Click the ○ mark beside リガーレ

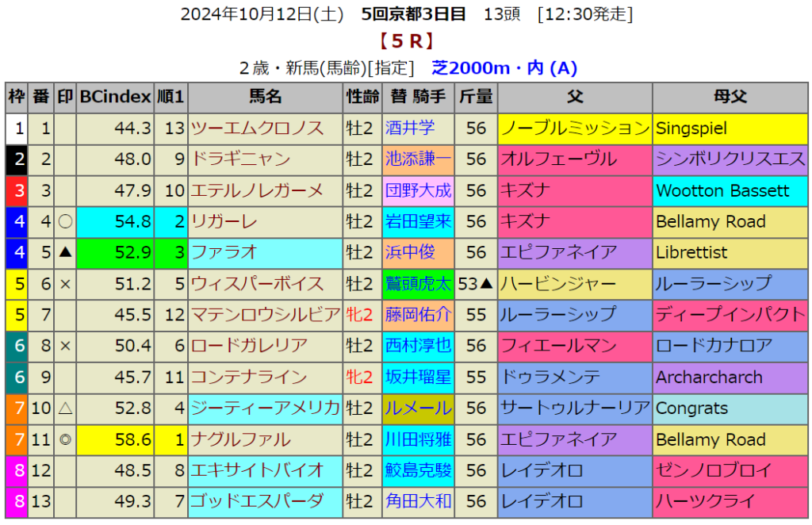point(65,222)
